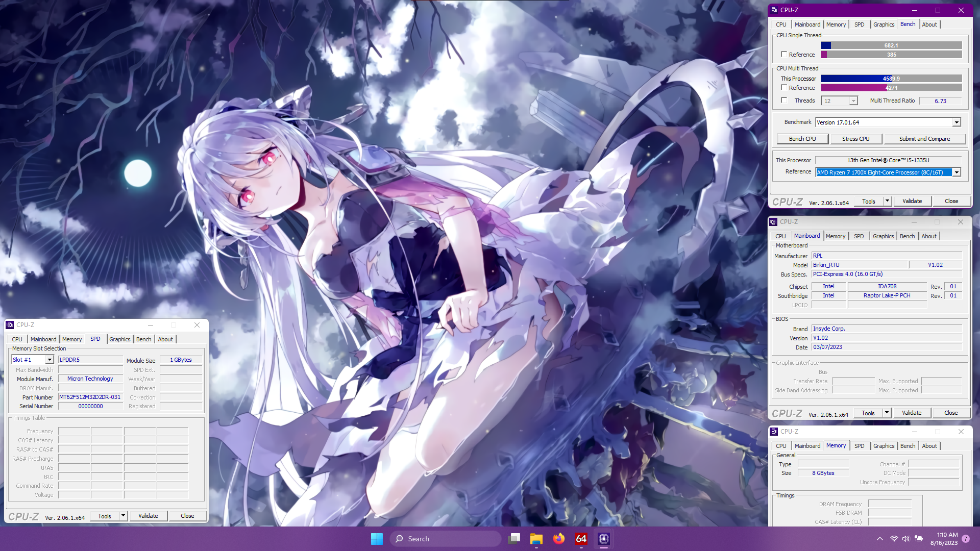Viewport: 980px width, 551px height.
Task: Click LPDDR5 memory type field
Action: (90, 360)
